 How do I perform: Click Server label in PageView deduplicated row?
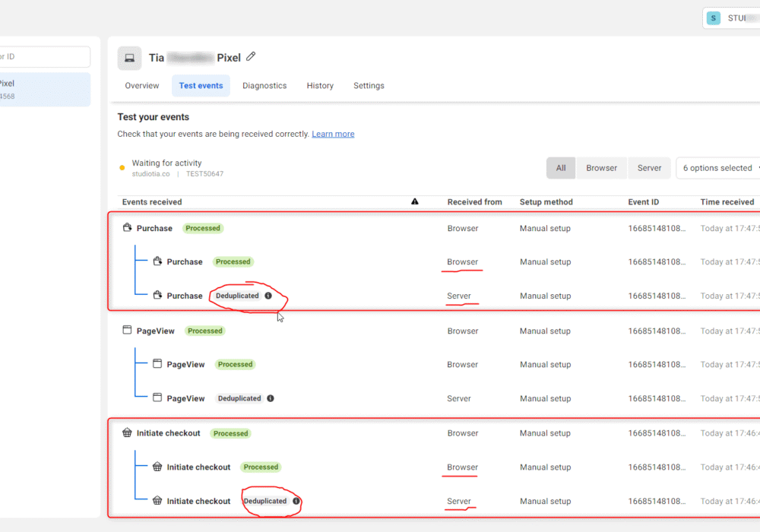(x=459, y=399)
